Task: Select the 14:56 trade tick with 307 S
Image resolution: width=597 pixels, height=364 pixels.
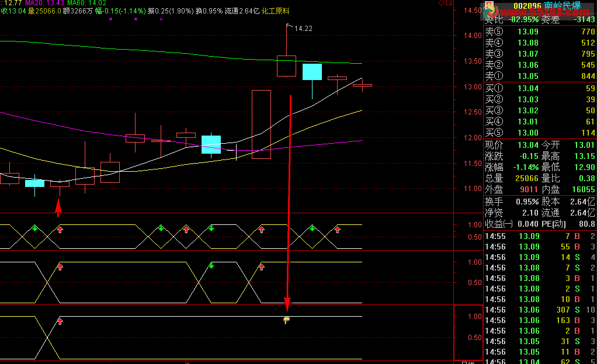Action: tap(540, 310)
